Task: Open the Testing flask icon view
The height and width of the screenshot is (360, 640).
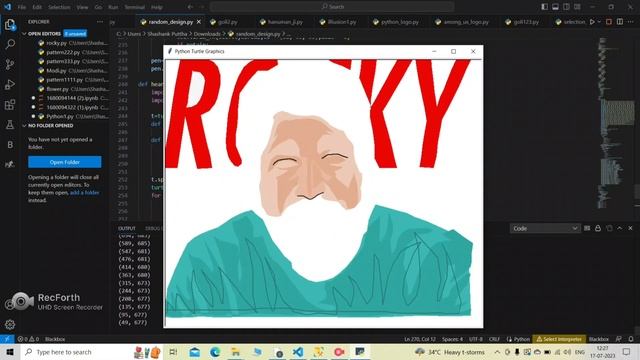Action: 10,124
